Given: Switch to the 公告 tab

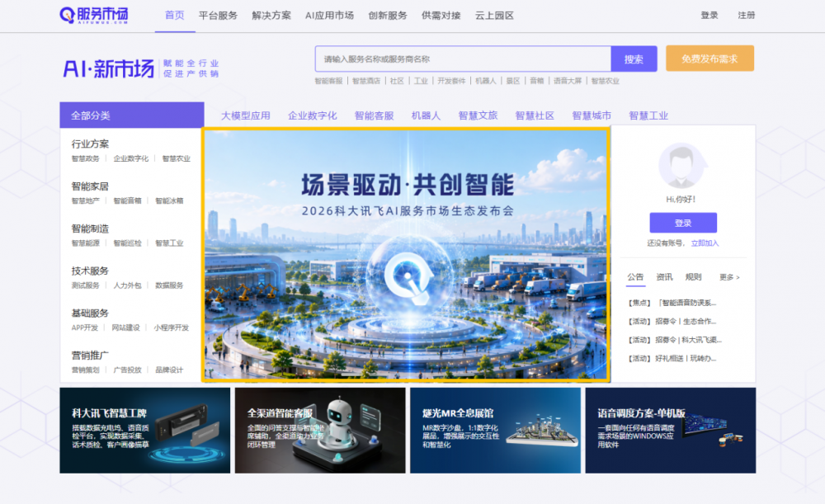Looking at the screenshot, I should 635,276.
